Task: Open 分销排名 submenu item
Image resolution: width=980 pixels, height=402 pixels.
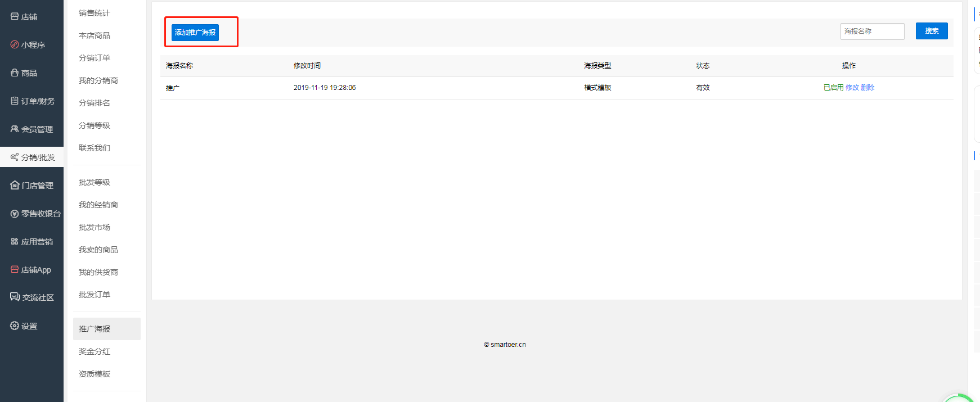Action: click(95, 103)
